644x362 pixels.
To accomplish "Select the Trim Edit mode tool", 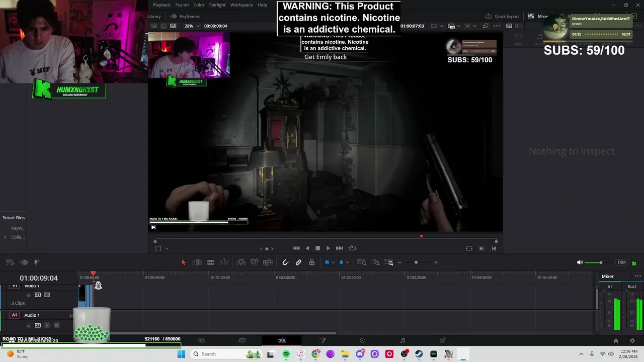I will point(197,262).
